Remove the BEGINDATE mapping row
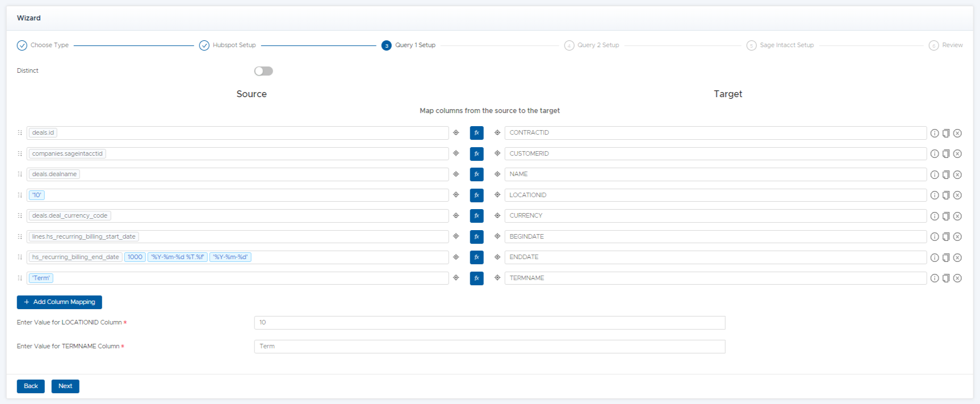This screenshot has width=980, height=404. [x=957, y=236]
